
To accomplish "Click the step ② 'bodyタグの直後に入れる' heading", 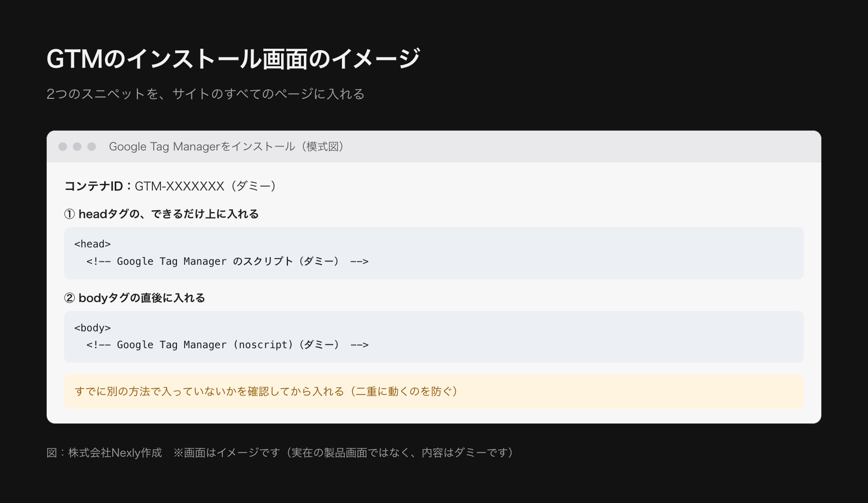I will coord(135,298).
